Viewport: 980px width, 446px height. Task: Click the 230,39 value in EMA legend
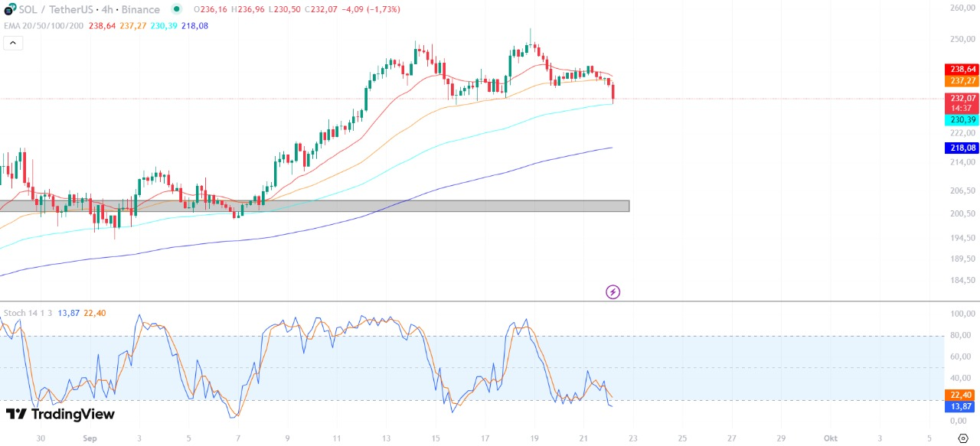click(164, 26)
